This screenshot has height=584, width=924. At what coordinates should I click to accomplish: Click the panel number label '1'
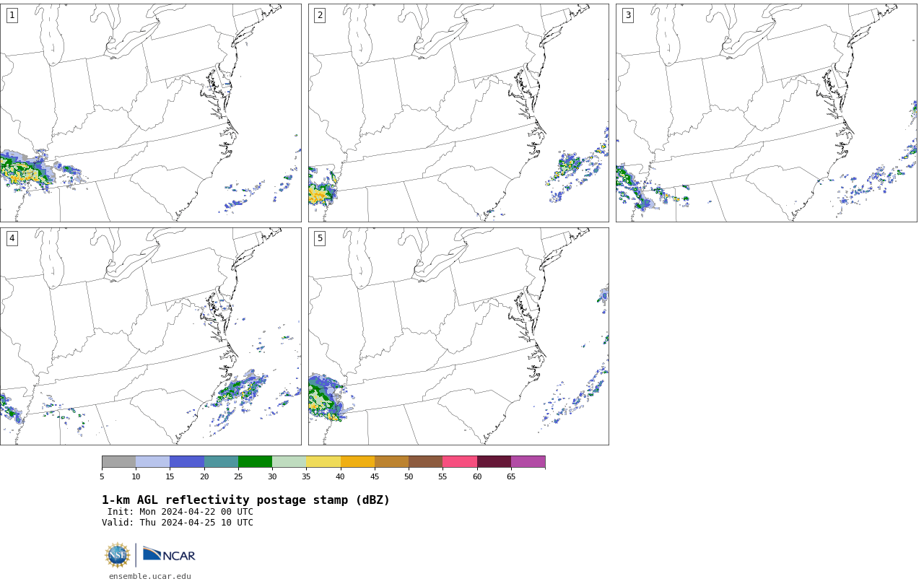[x=12, y=15]
